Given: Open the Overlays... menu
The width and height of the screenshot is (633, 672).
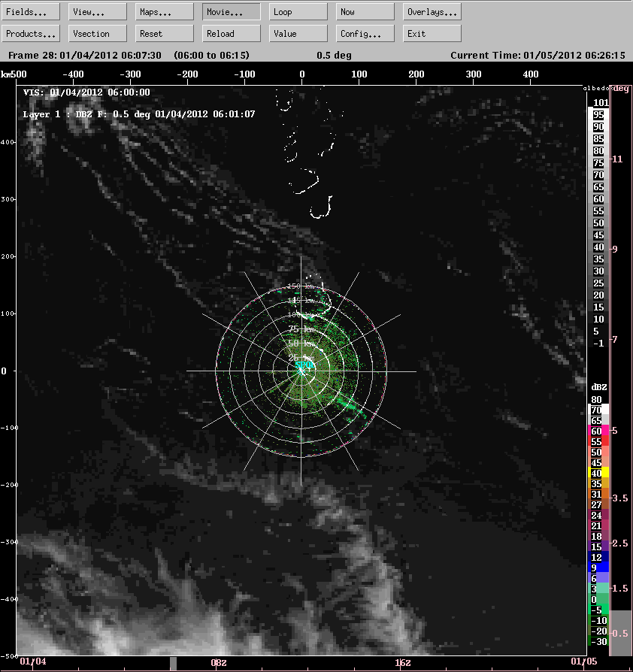Looking at the screenshot, I should click(432, 12).
